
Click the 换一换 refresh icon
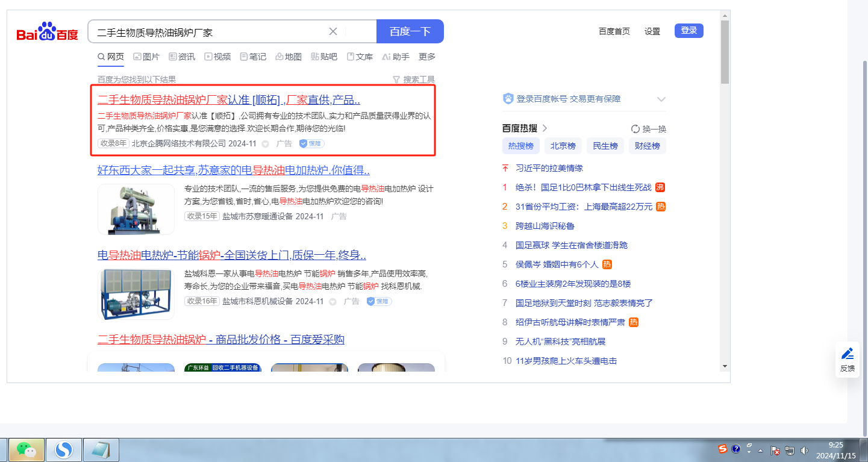[x=635, y=129]
